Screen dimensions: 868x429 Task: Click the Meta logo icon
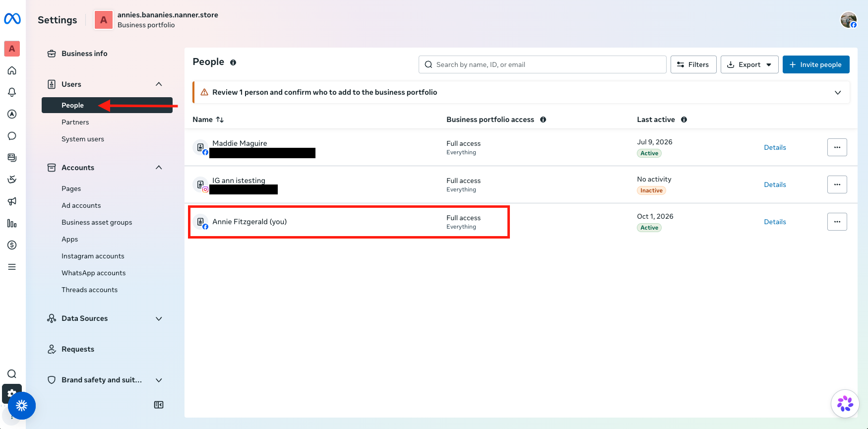[x=12, y=19]
